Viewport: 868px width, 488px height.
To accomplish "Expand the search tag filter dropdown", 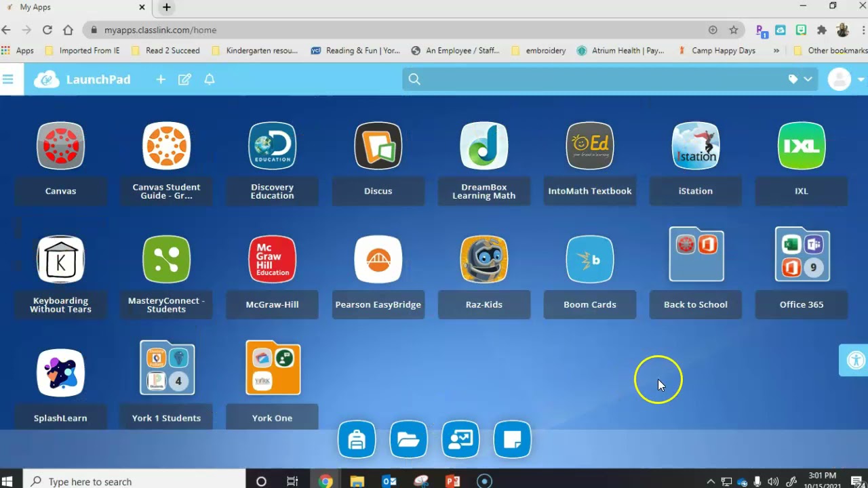I will click(x=800, y=79).
